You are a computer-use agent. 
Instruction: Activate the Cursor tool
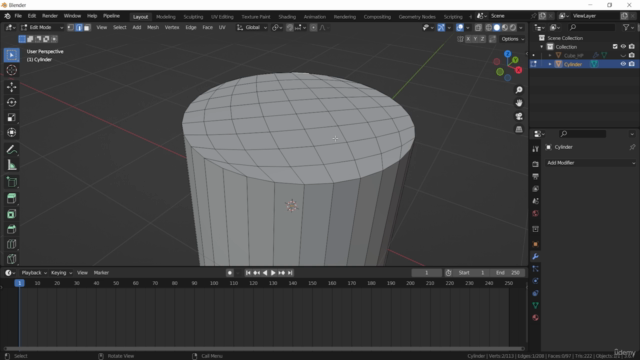[x=11, y=70]
